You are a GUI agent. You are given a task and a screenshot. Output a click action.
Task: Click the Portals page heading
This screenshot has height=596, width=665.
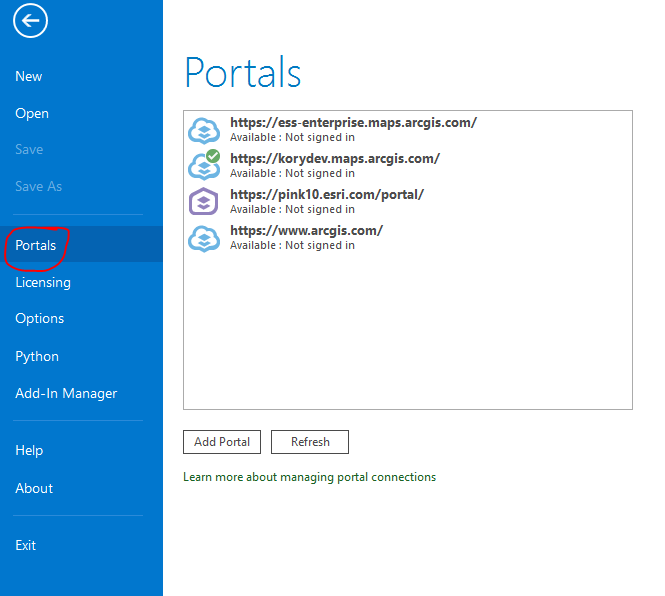pos(243,73)
